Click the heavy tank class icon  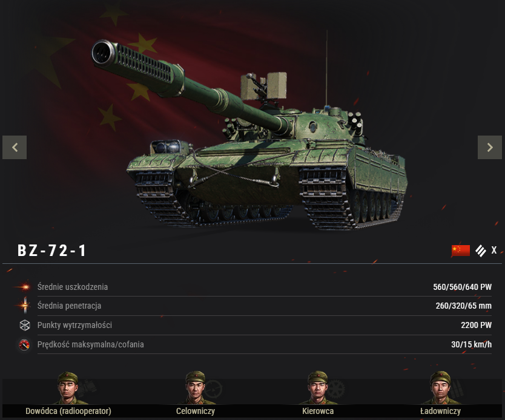tap(481, 251)
